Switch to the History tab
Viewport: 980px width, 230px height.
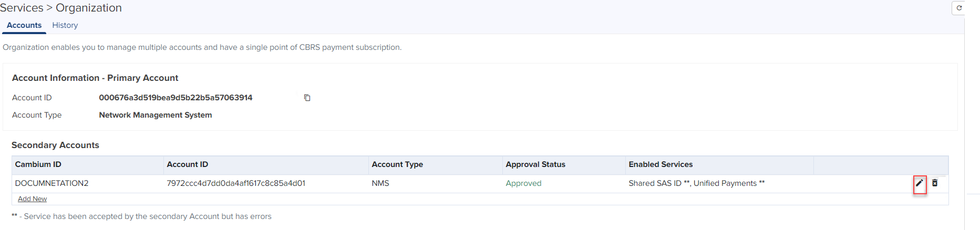[65, 25]
